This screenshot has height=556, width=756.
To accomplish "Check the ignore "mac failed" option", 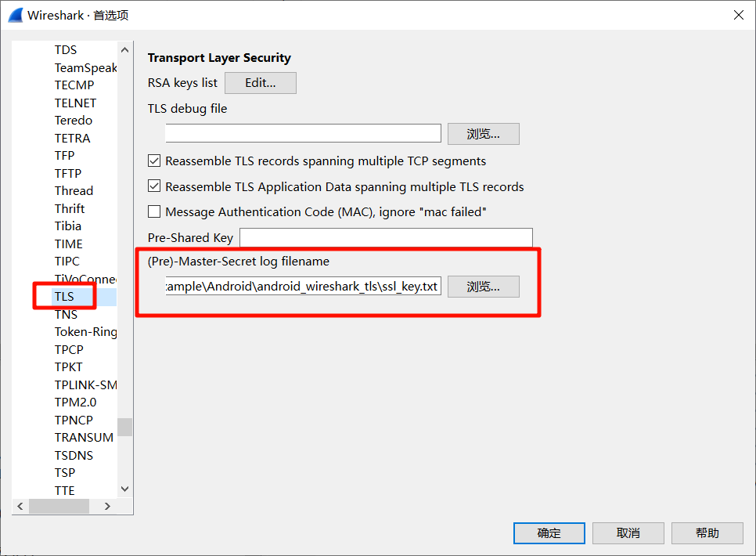I will pyautogui.click(x=154, y=211).
